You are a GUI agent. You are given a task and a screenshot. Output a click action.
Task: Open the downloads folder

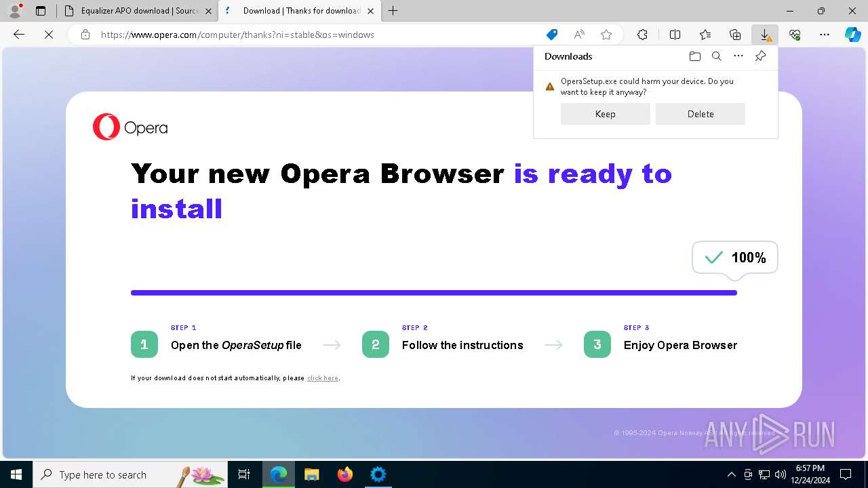(x=694, y=56)
